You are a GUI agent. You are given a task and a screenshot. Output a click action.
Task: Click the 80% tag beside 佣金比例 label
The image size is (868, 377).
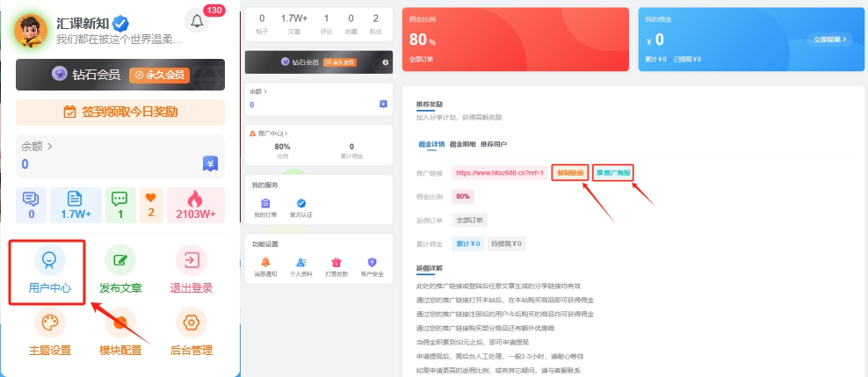point(463,197)
